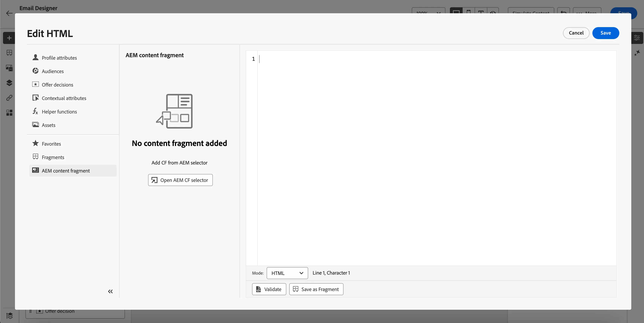644x323 pixels.
Task: Save the Edit HTML dialog changes
Action: click(605, 33)
